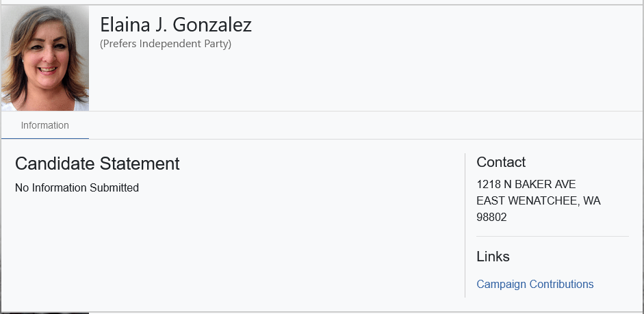
Task: Select the "1218 N BAKER AVE" address line
Action: point(526,185)
